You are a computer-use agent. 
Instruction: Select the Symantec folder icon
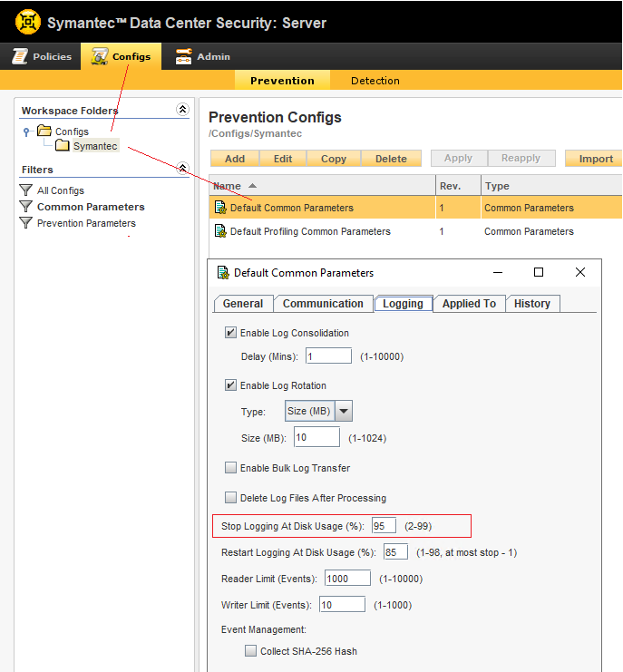tap(63, 146)
